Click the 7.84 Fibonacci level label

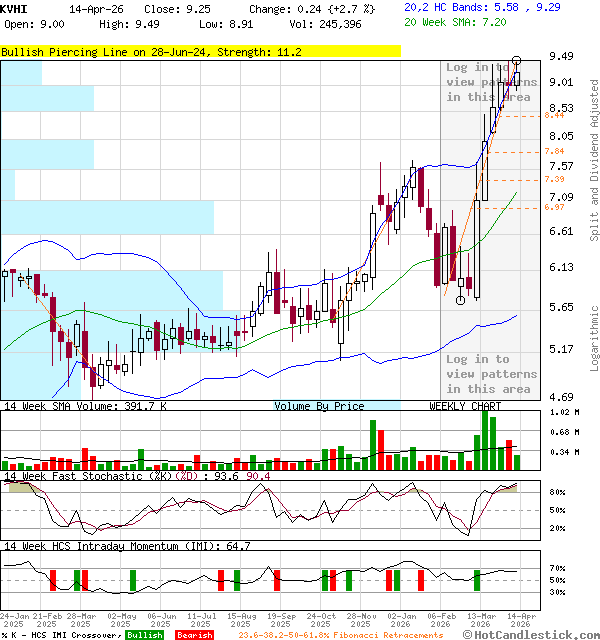[x=555, y=151]
